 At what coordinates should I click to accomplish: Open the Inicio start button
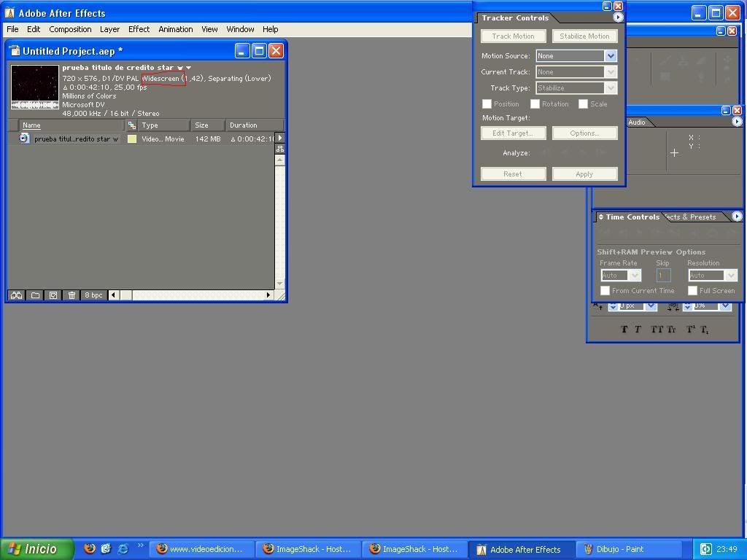tap(36, 549)
